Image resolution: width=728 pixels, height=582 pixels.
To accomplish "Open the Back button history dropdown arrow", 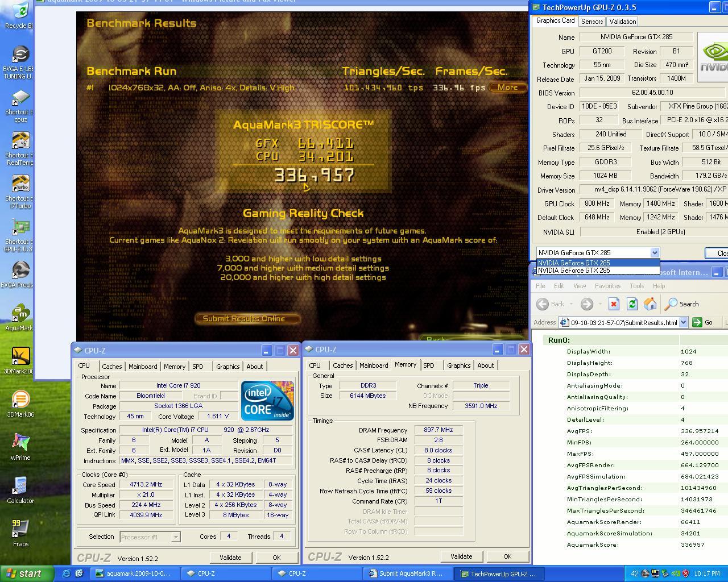I will point(571,304).
